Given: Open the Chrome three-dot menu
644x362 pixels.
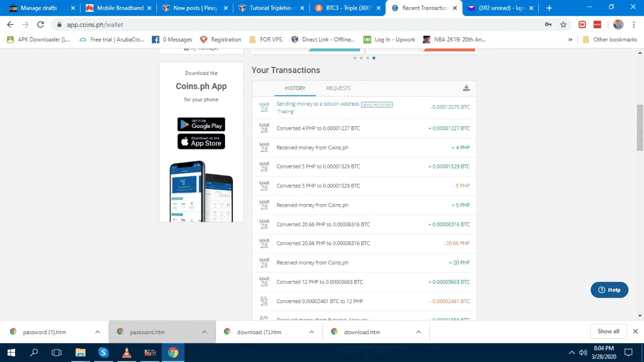Looking at the screenshot, I should [633, 25].
